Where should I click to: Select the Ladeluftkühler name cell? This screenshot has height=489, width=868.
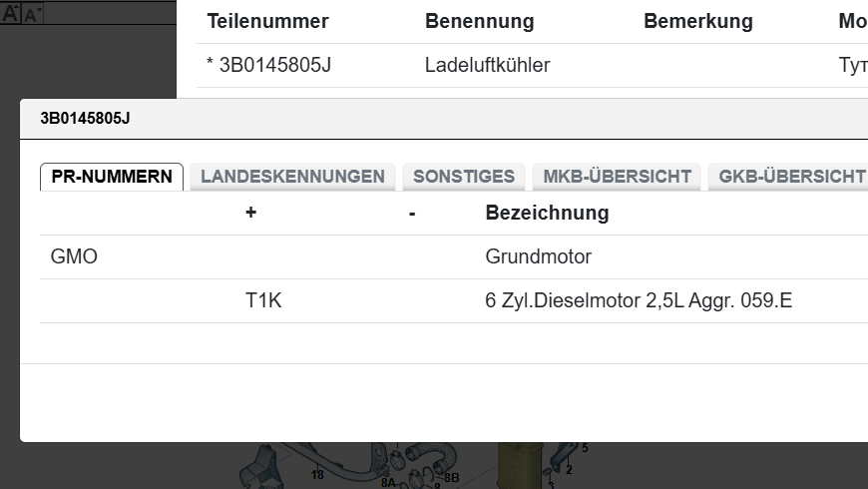487,66
